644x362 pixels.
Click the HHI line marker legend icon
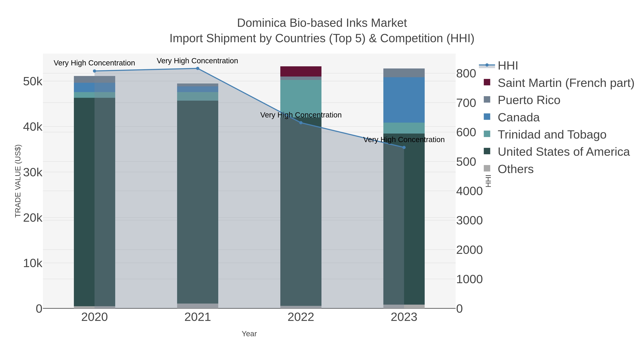click(x=487, y=65)
